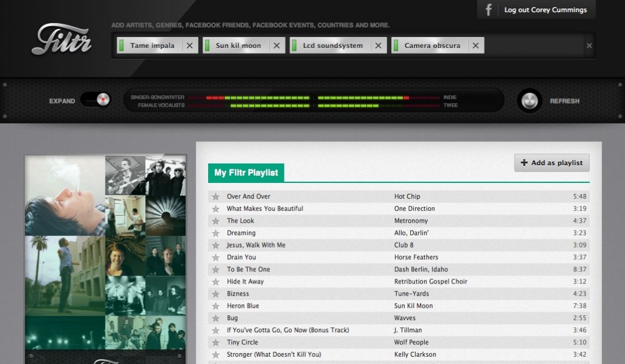The width and height of the screenshot is (625, 364).
Task: Favorite the track Tiny Circle
Action: [x=215, y=342]
